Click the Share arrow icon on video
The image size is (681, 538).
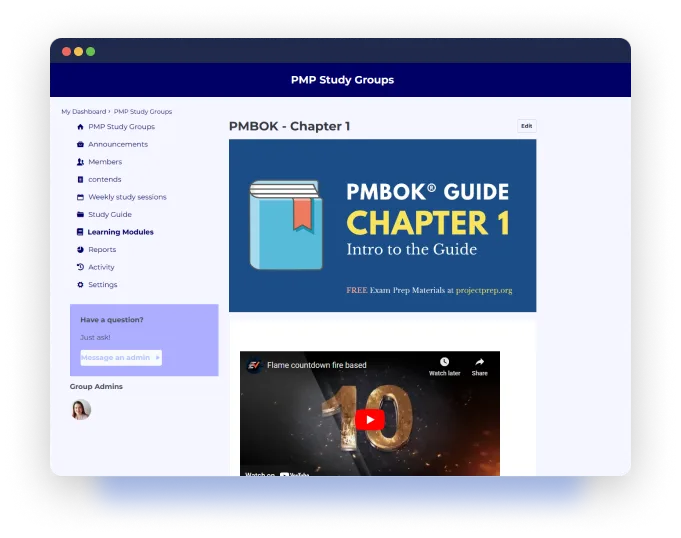click(479, 362)
